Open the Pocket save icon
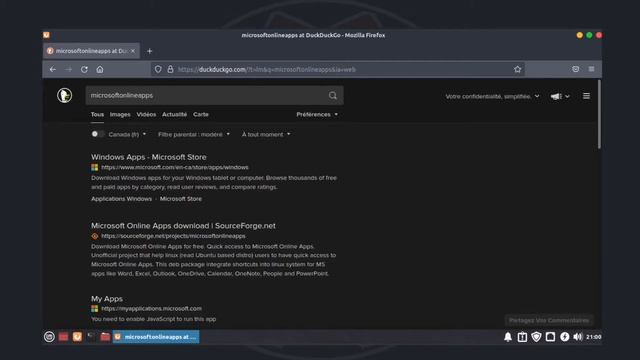The width and height of the screenshot is (640, 360). 576,69
